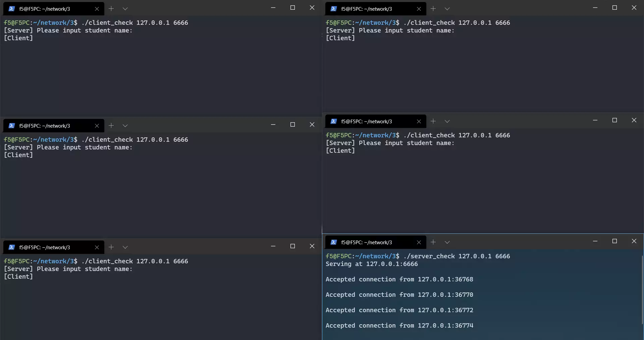Screen dimensions: 644x340
Task: Close the tab of the server_check terminal
Action: (419, 243)
